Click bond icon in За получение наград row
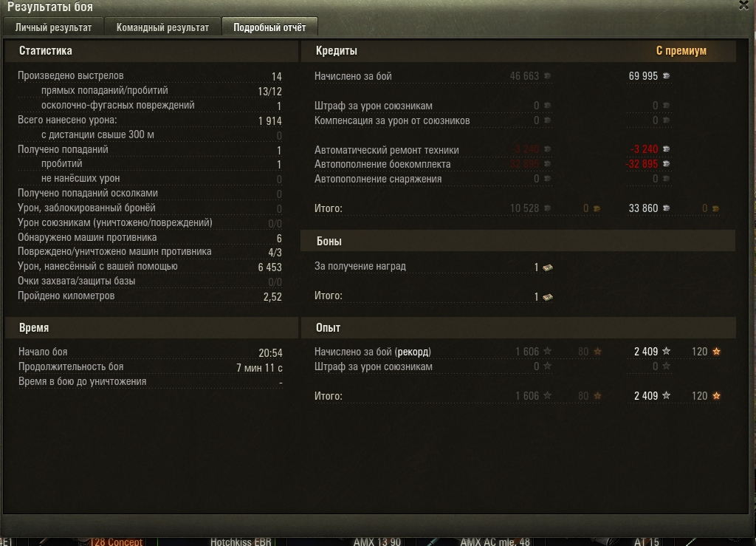 coord(548,267)
